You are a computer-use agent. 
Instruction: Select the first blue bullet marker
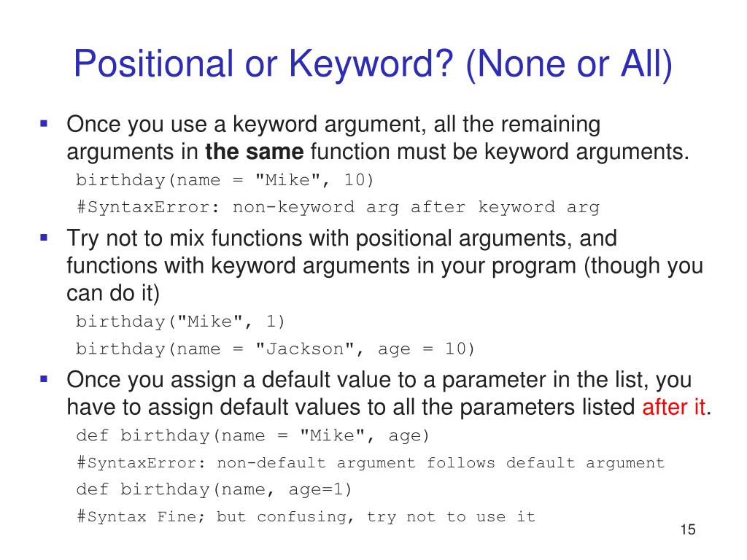[x=44, y=124]
